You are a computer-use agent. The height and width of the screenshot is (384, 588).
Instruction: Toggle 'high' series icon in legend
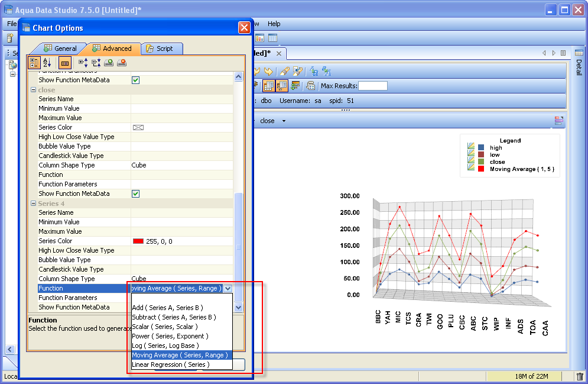pyautogui.click(x=471, y=146)
